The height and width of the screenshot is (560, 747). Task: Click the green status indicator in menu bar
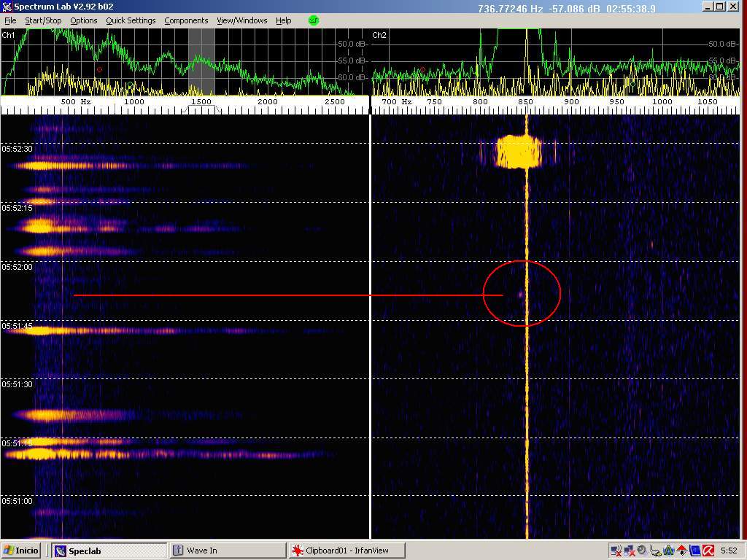click(314, 20)
